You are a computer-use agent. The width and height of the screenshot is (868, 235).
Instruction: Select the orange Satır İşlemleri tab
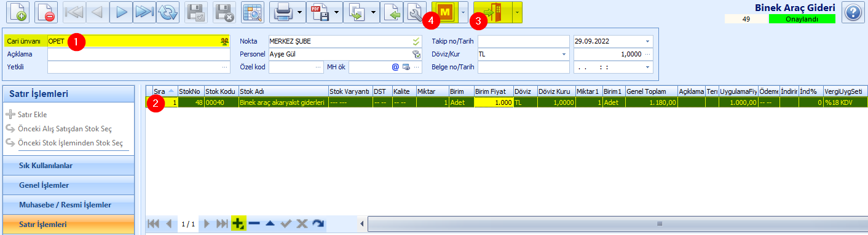pyautogui.click(x=68, y=224)
